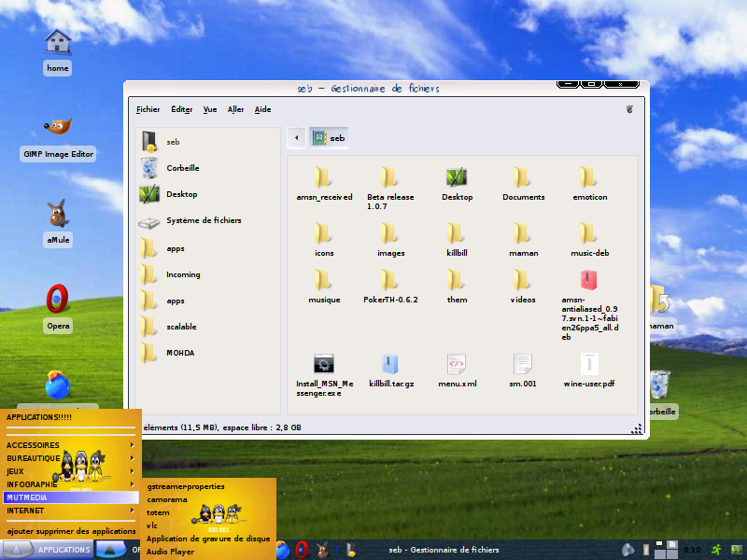The height and width of the screenshot is (560, 747).
Task: Select the sm.001 file
Action: pyautogui.click(x=523, y=371)
